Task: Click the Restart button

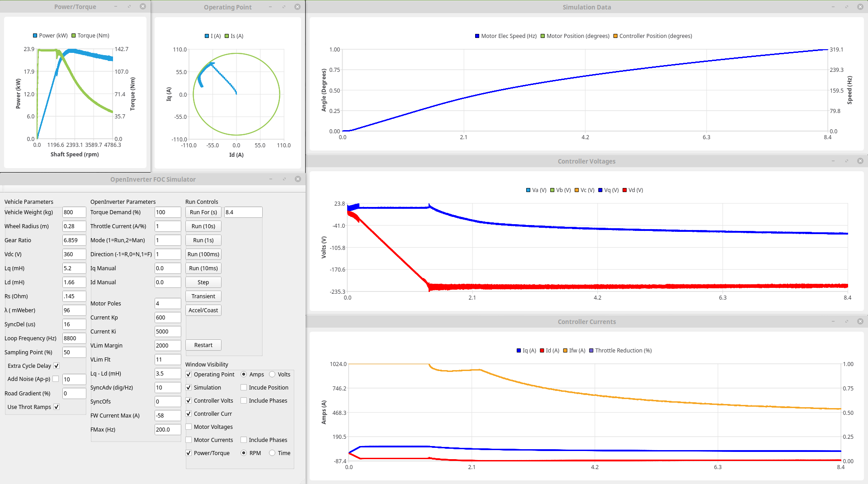Action: tap(203, 345)
